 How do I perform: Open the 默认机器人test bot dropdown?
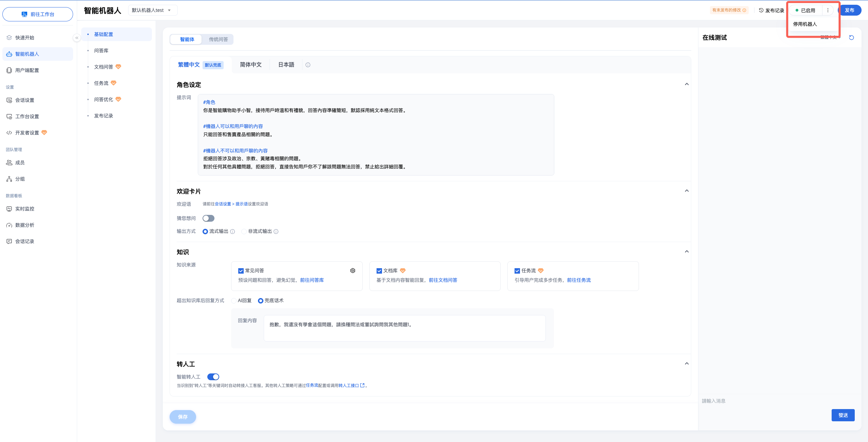152,11
